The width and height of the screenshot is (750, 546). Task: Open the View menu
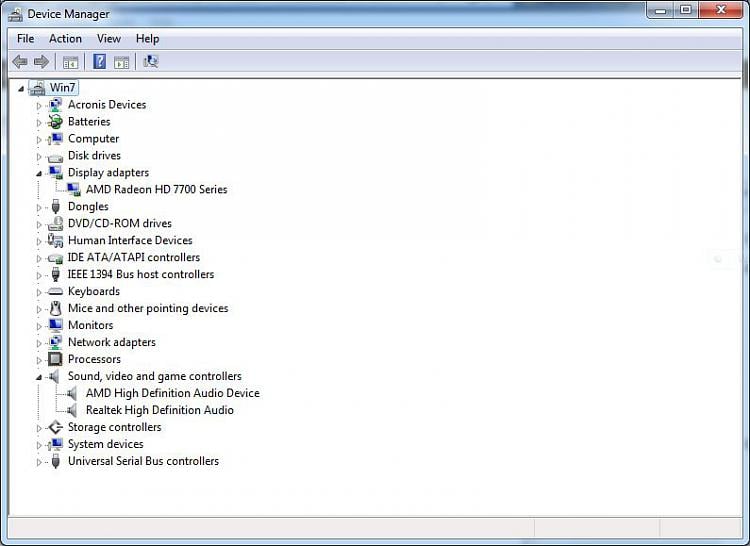click(109, 39)
